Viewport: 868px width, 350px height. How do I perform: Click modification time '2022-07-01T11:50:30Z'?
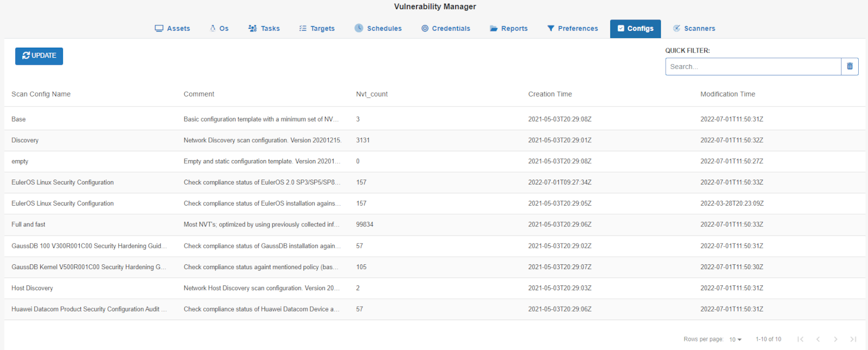[732, 267]
